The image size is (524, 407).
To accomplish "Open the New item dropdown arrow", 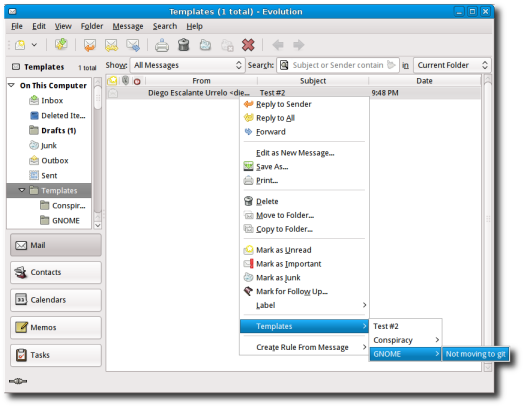I will (x=34, y=45).
